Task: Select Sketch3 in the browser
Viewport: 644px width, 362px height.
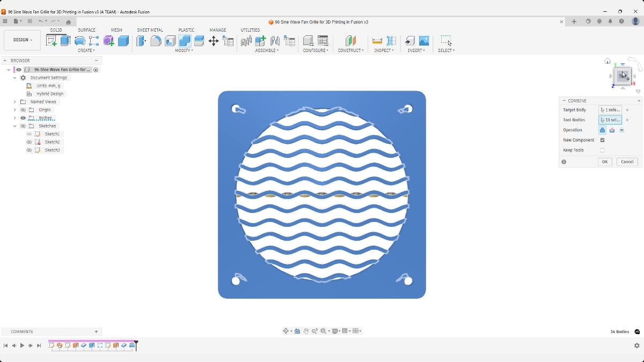Action: (x=52, y=150)
